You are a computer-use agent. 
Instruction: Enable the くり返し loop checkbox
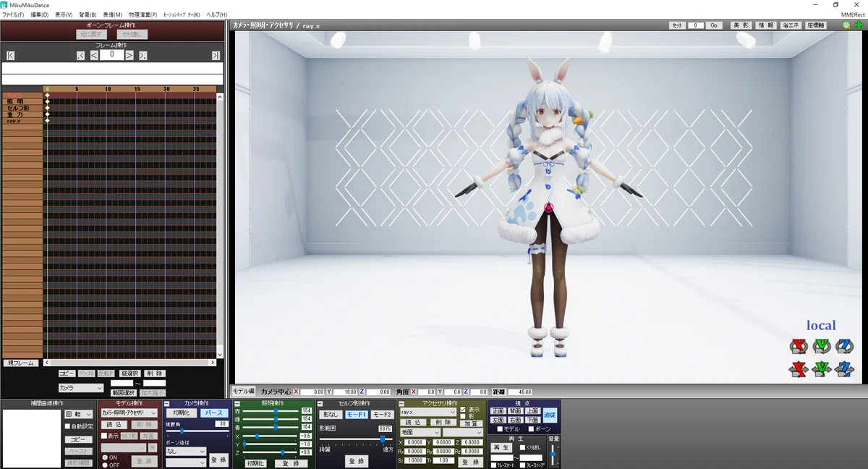521,448
